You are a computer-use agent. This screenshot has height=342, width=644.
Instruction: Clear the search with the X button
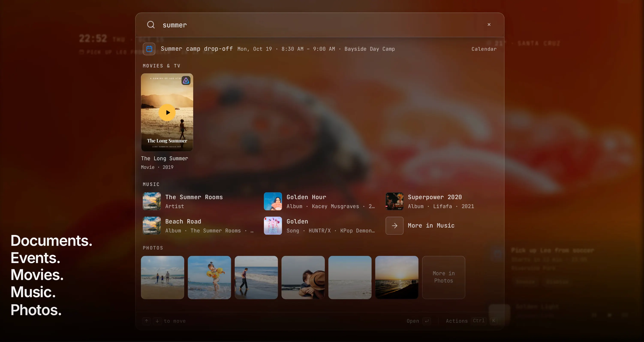[489, 24]
